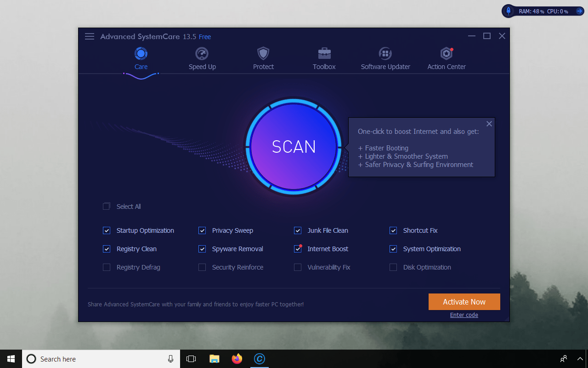Click Advanced SystemCare taskbar icon
The image size is (588, 368).
[x=260, y=359]
